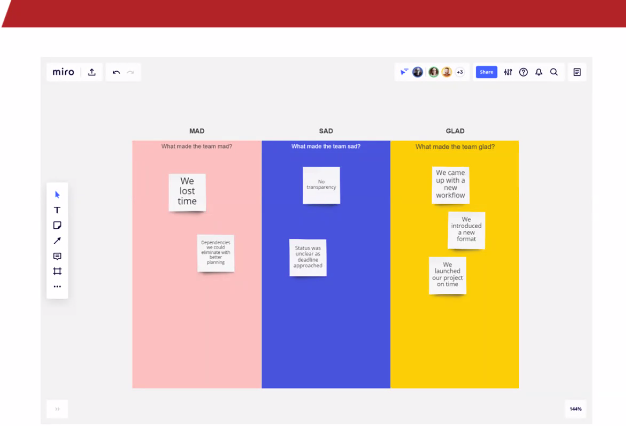Open the notifications bell
The image size is (626, 426).
[x=539, y=72]
